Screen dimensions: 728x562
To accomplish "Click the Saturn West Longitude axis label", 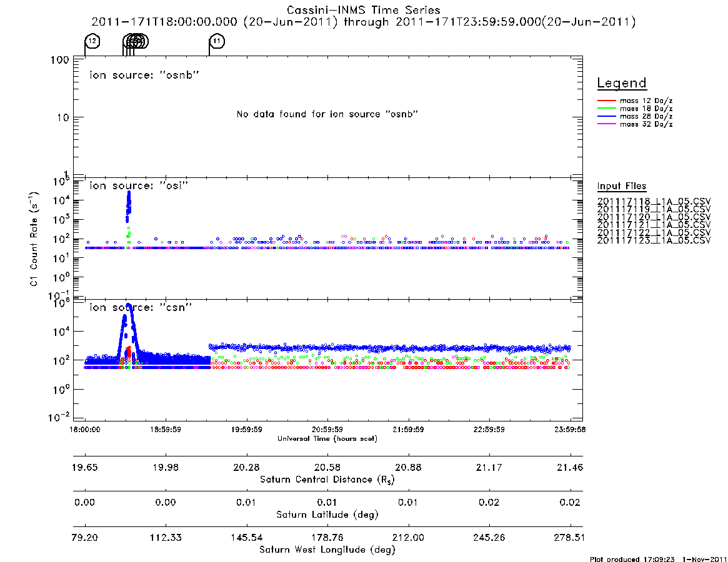I will point(327,550).
